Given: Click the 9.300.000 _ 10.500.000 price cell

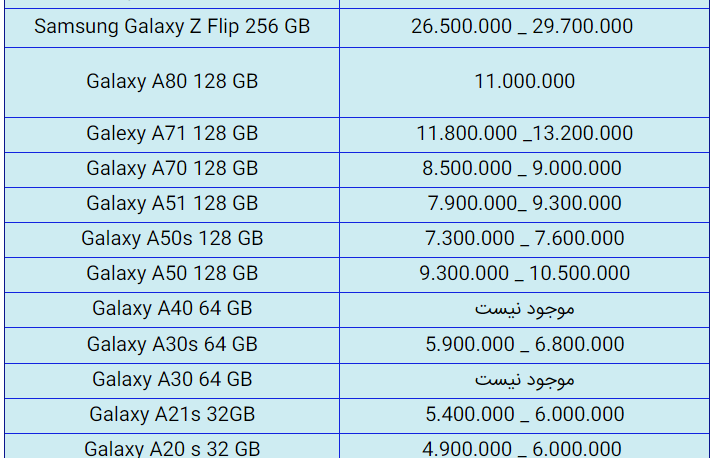Looking at the screenshot, I should click(x=524, y=273).
